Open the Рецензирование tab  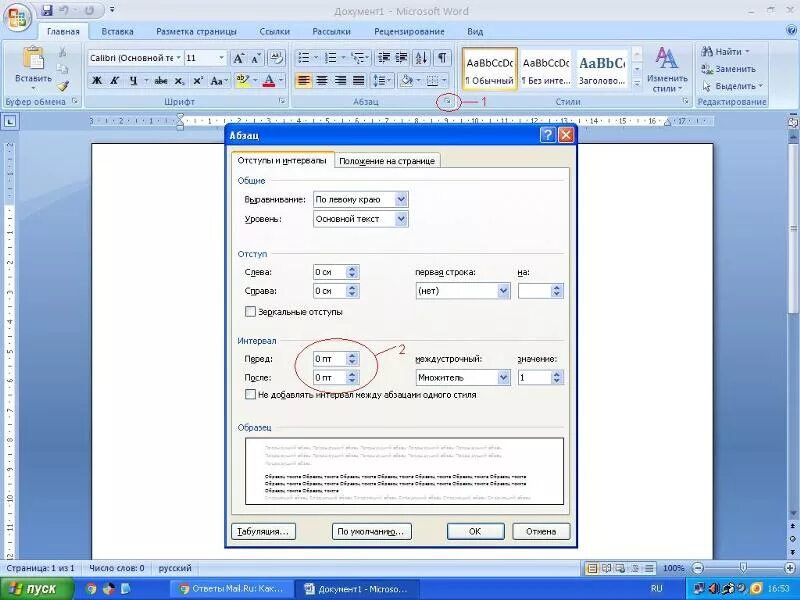[x=409, y=31]
